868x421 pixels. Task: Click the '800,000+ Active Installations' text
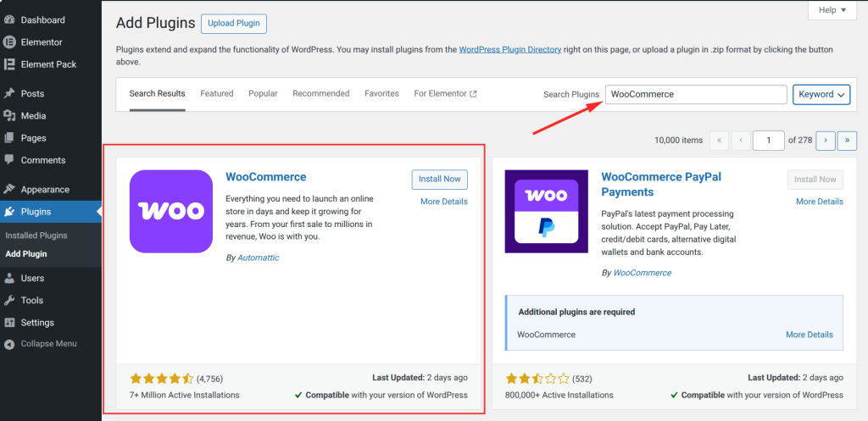pos(559,395)
